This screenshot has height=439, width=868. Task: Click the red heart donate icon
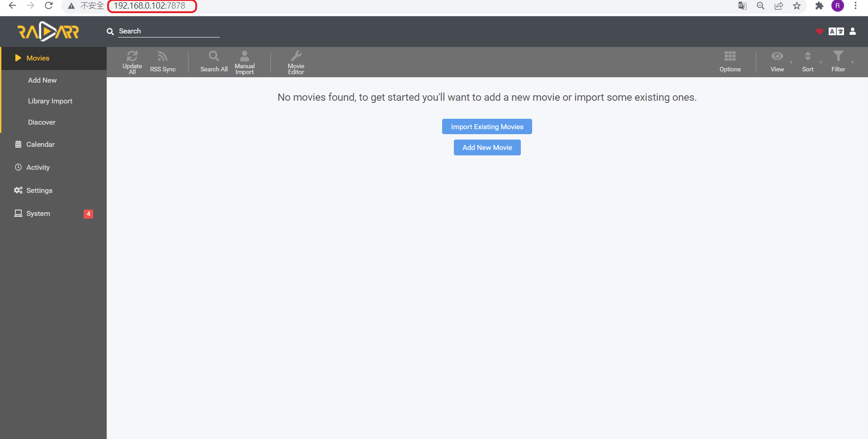click(x=819, y=31)
